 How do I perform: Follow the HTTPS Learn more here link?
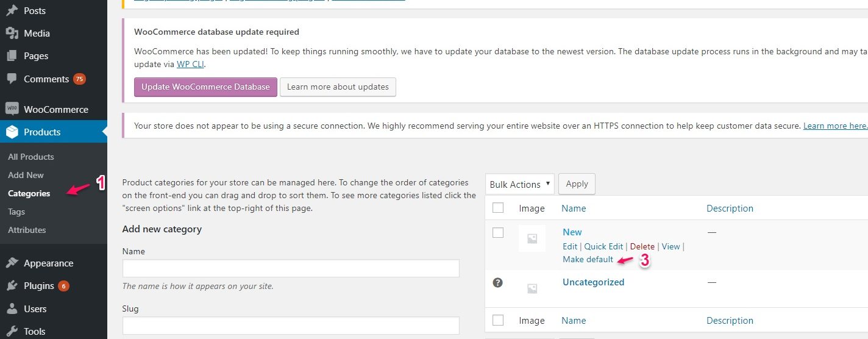(835, 126)
